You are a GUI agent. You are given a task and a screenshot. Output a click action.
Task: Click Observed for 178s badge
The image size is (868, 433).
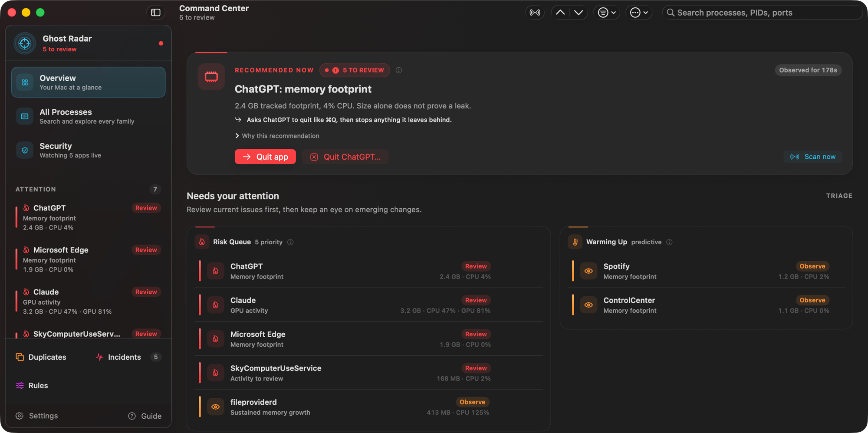(808, 70)
